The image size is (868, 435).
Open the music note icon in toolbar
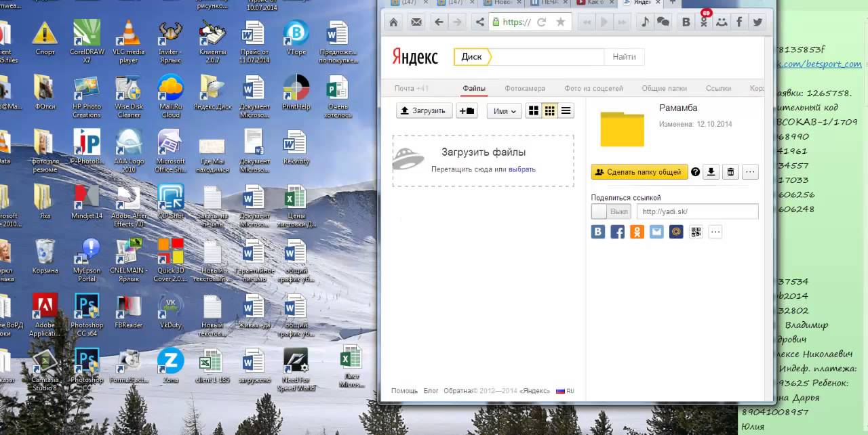645,22
